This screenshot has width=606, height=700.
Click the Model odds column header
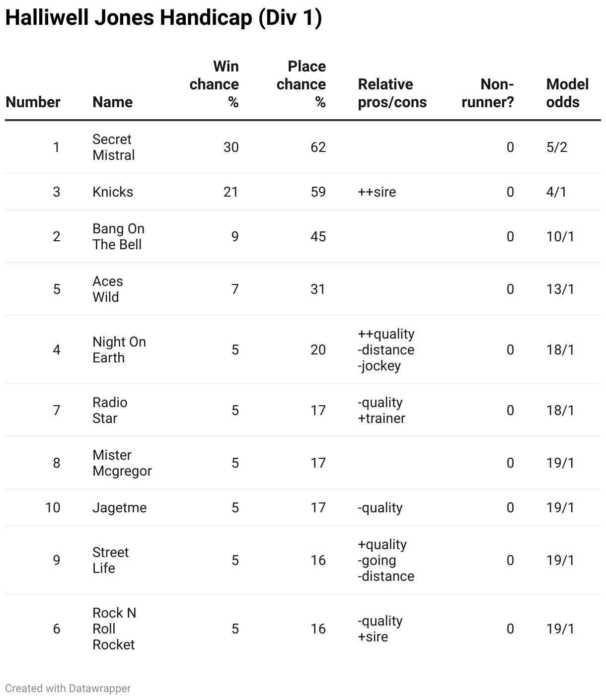(567, 93)
